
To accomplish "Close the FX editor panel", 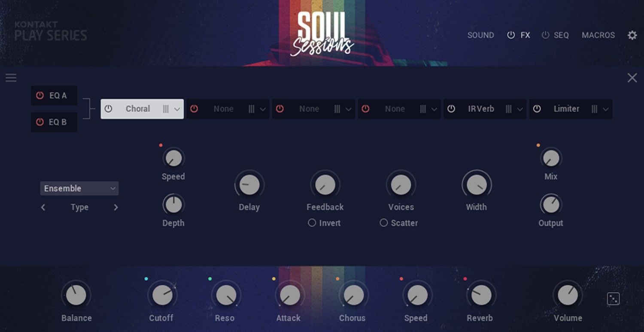I will tap(632, 78).
